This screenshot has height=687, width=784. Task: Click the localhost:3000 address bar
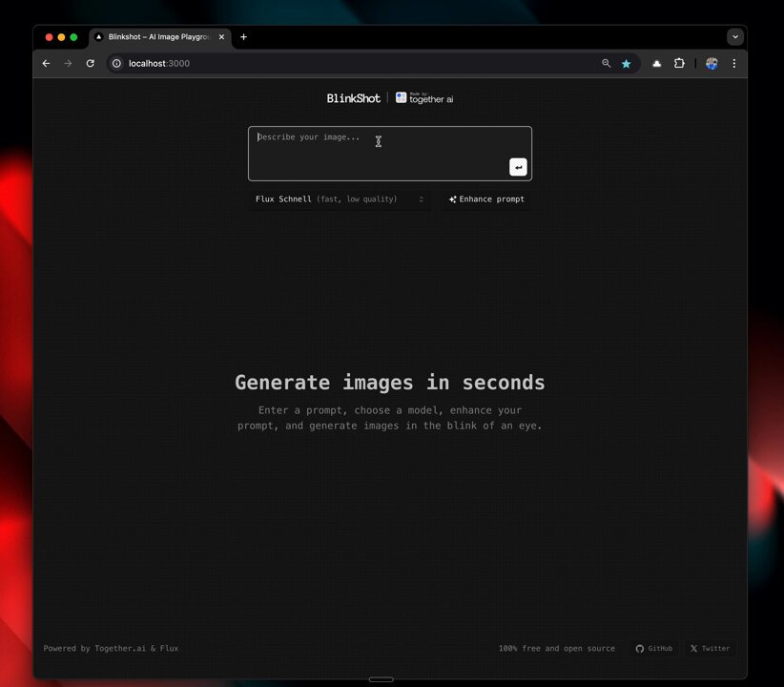pos(373,64)
